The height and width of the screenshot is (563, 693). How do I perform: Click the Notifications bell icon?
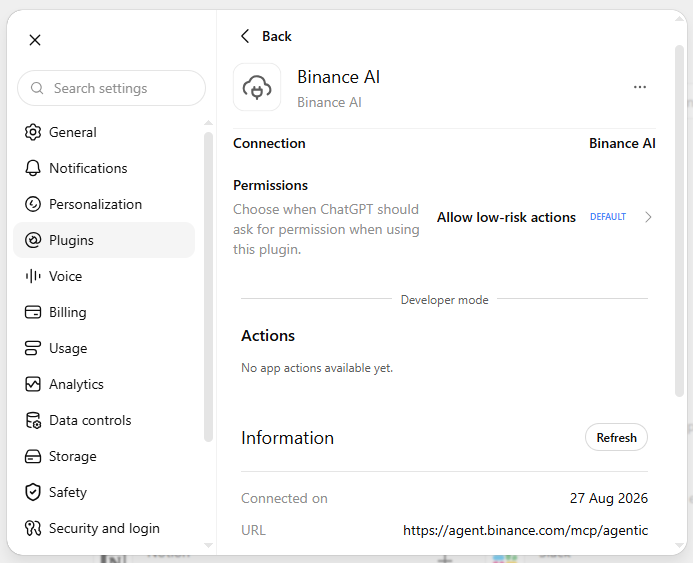pos(33,168)
